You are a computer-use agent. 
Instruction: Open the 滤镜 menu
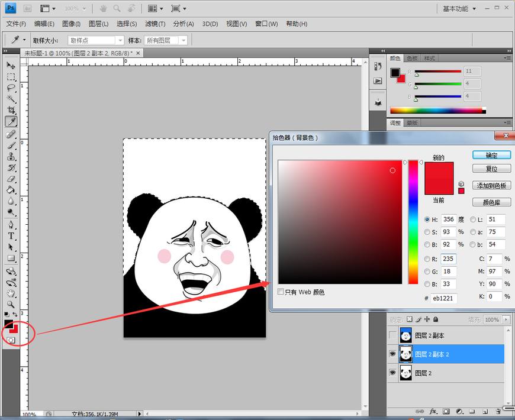[x=154, y=24]
